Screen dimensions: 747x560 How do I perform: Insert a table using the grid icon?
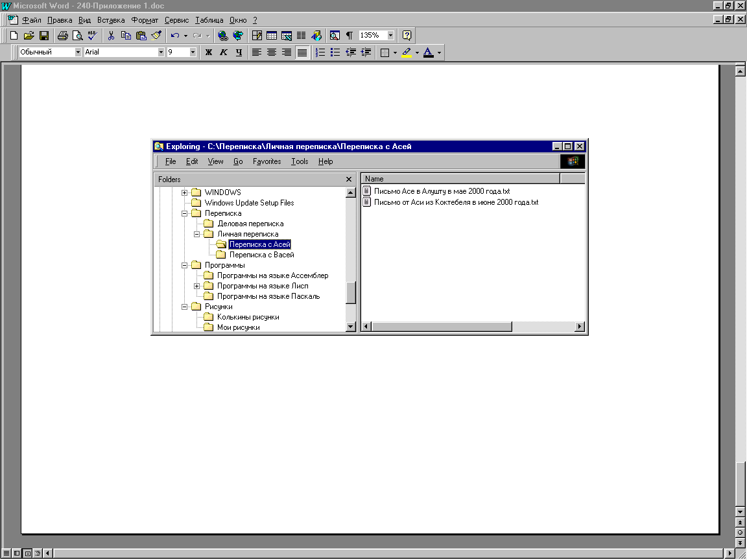pos(272,35)
